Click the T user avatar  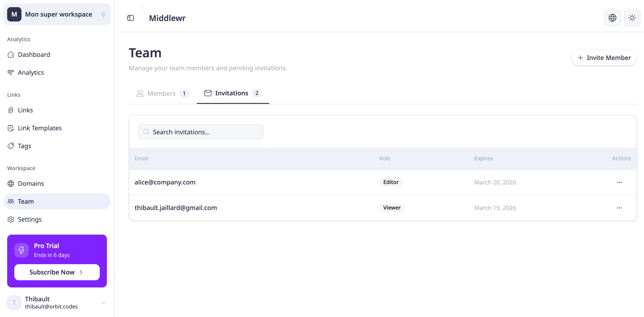[x=14, y=303]
